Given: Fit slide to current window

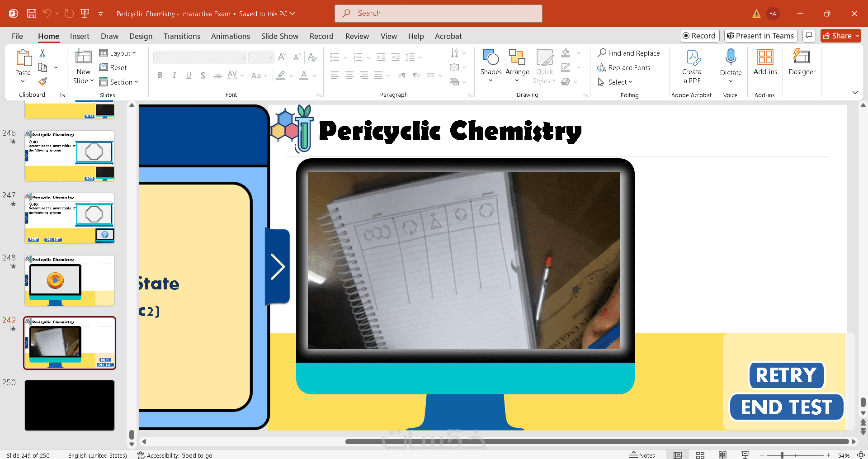Looking at the screenshot, I should pyautogui.click(x=861, y=455).
